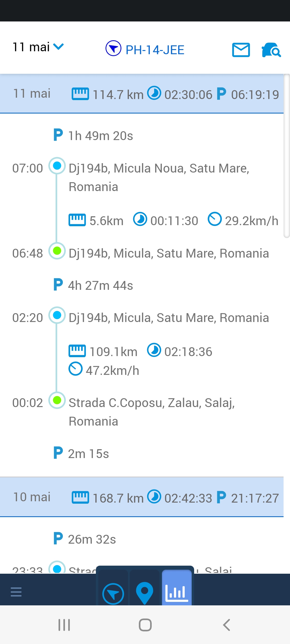Tap the 00:02 Zalau start marker
Viewport: 290px width, 644px height.
pos(57,400)
